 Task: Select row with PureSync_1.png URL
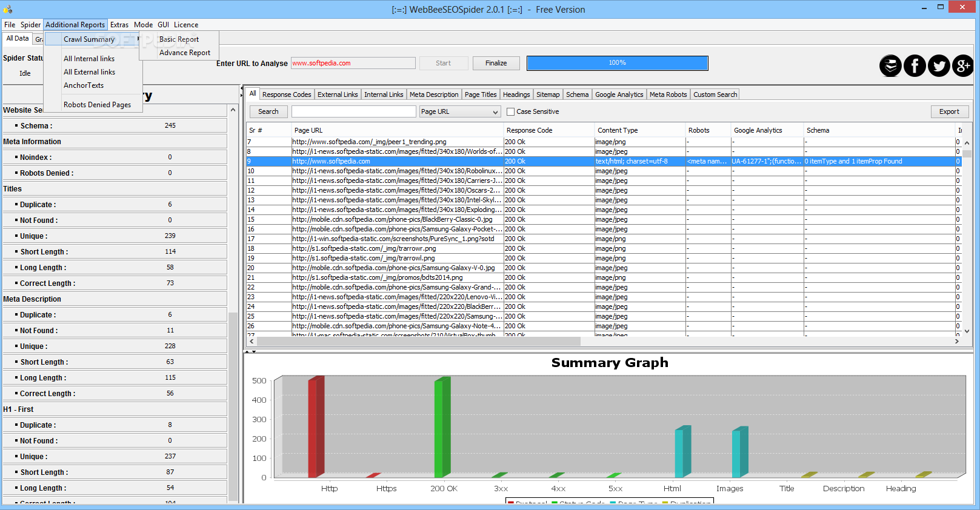604,239
